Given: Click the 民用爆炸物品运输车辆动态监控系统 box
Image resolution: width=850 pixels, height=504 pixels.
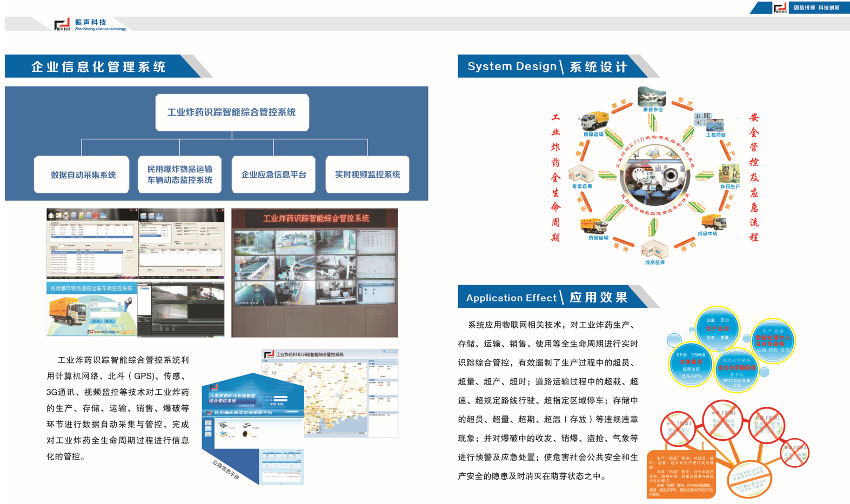Looking at the screenshot, I should point(179,174).
